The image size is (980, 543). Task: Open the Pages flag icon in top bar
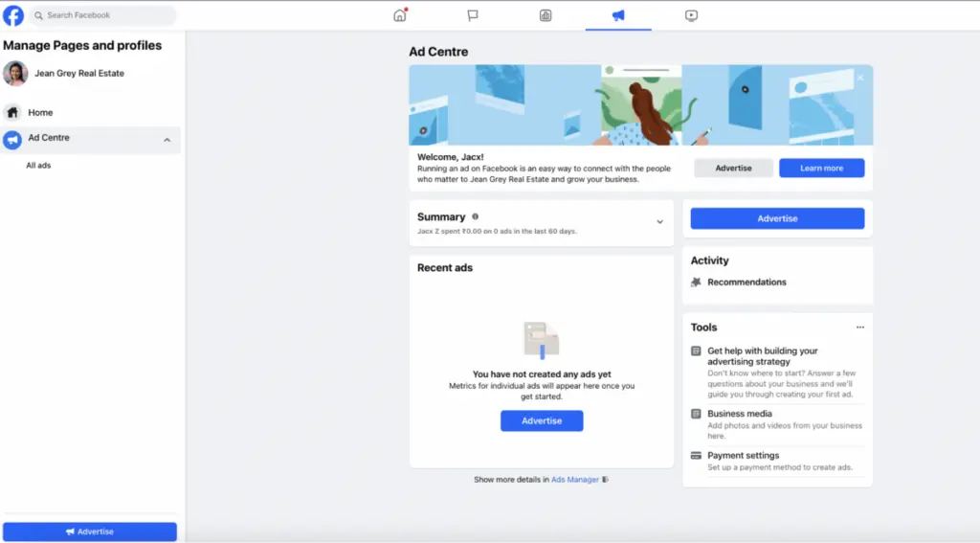coord(473,15)
